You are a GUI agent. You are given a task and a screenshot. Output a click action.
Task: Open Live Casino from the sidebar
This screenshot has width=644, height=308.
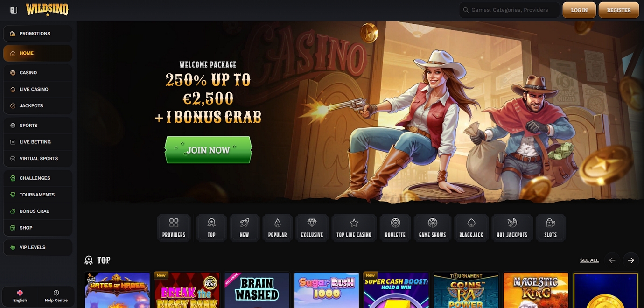(x=38, y=89)
